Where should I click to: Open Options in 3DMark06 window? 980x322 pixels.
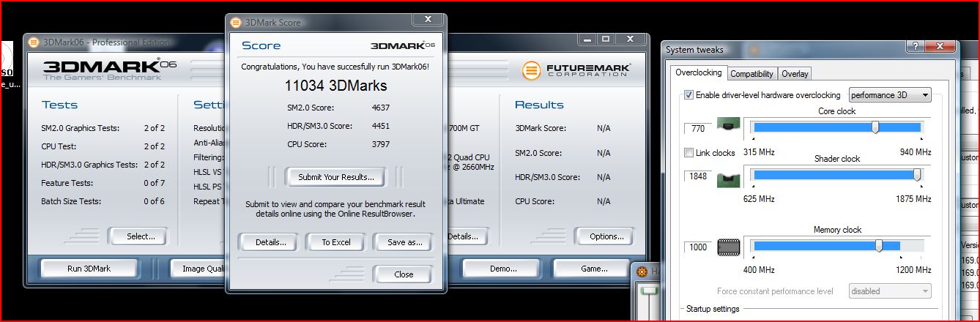tap(606, 236)
